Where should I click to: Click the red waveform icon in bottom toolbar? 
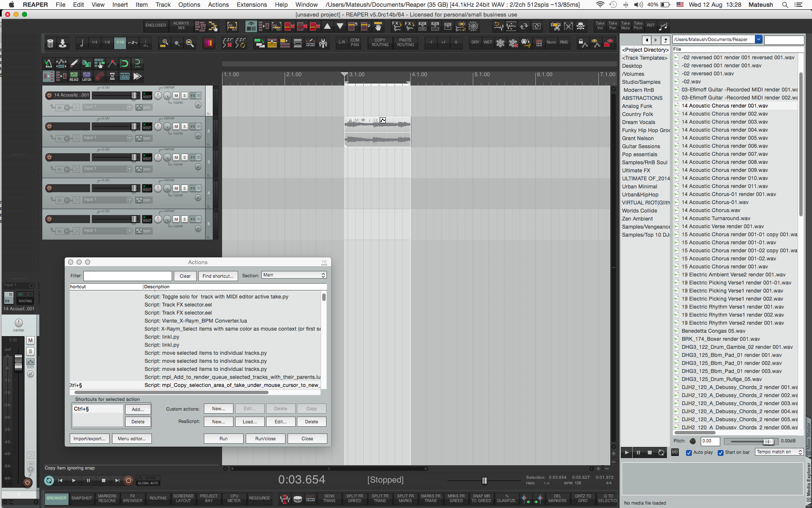pos(285,499)
